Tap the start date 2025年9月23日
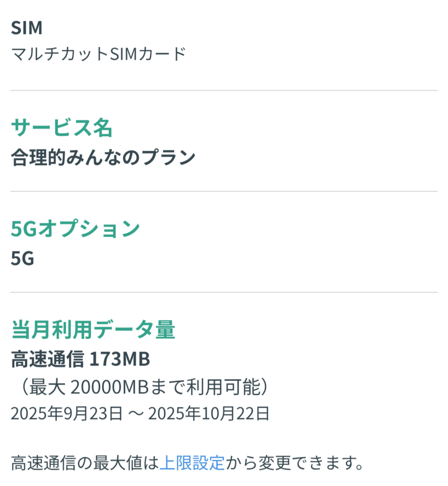Screen dimensions: 448x486 tap(66, 413)
